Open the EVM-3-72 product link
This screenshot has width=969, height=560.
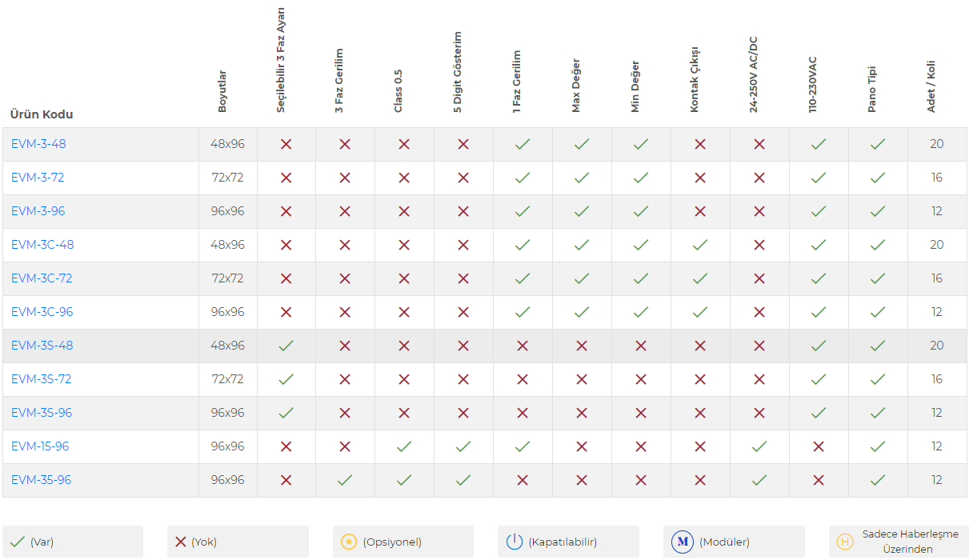coord(38,178)
